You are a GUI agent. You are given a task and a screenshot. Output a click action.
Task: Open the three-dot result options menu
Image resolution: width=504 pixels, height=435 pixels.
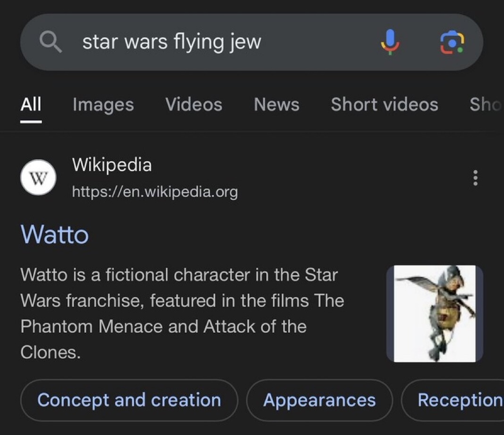pos(475,178)
